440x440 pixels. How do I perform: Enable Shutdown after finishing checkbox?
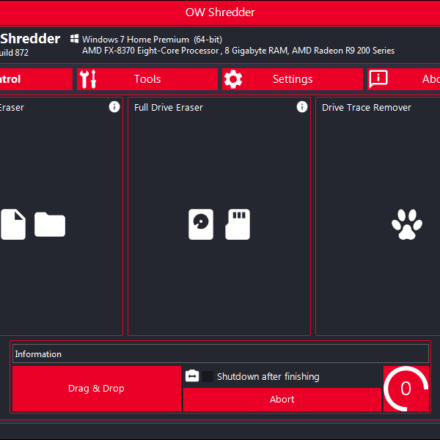(208, 376)
